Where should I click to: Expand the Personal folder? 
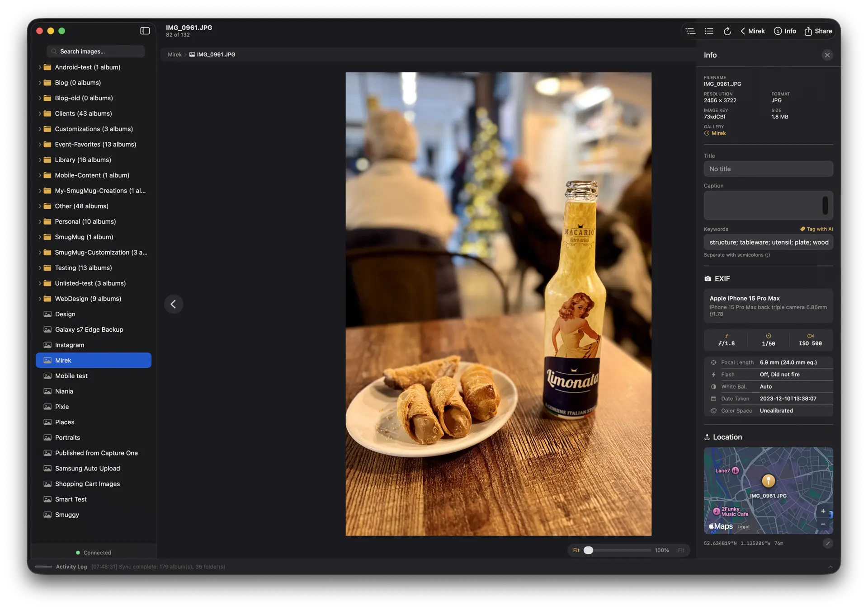[40, 221]
